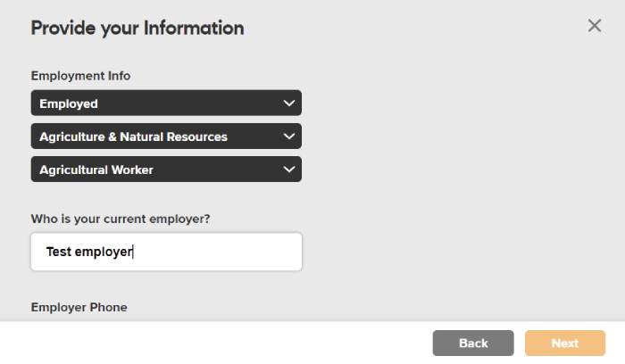The width and height of the screenshot is (625, 364).
Task: Click the word Test in the employer field
Action: click(58, 252)
